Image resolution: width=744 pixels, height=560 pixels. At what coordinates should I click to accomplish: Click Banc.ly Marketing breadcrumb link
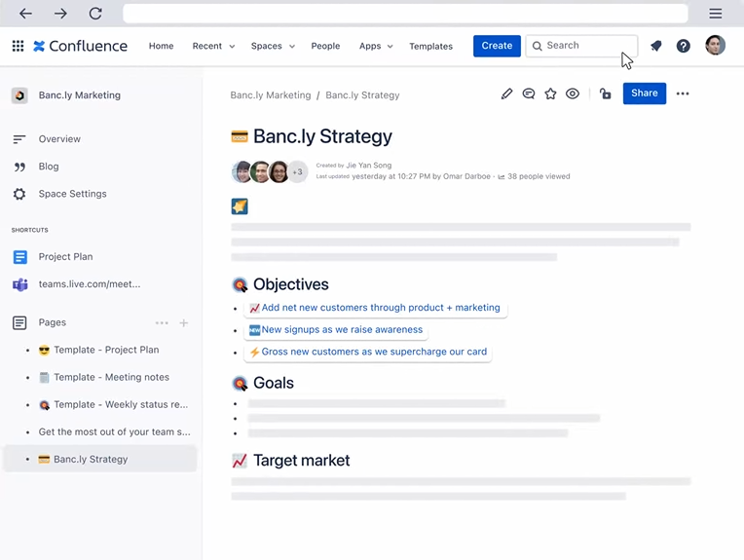click(x=271, y=94)
